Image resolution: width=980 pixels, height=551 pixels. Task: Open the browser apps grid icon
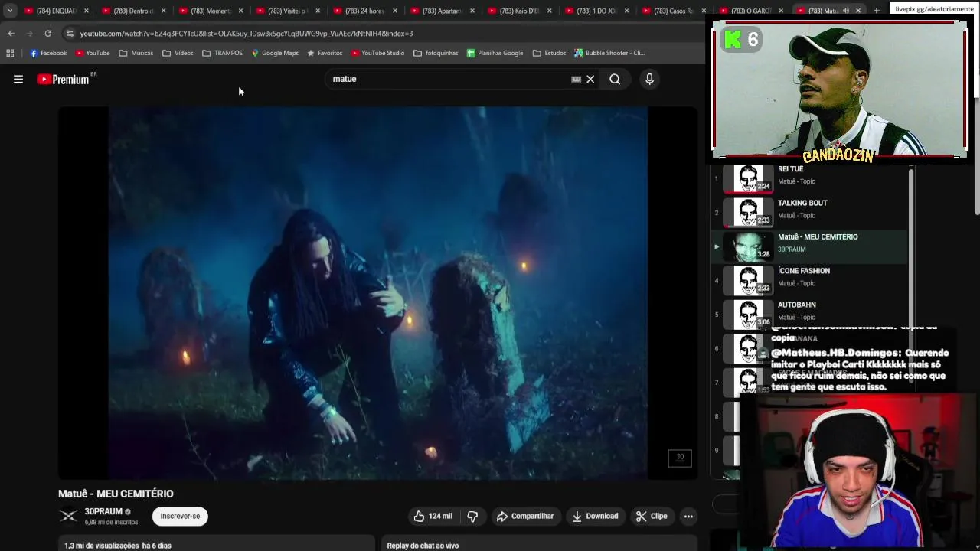coord(10,53)
